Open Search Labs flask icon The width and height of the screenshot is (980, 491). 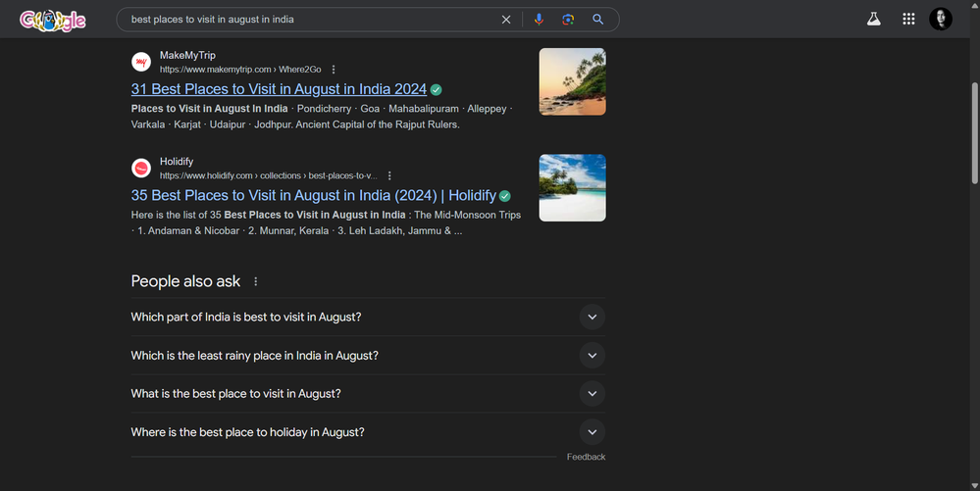point(874,19)
